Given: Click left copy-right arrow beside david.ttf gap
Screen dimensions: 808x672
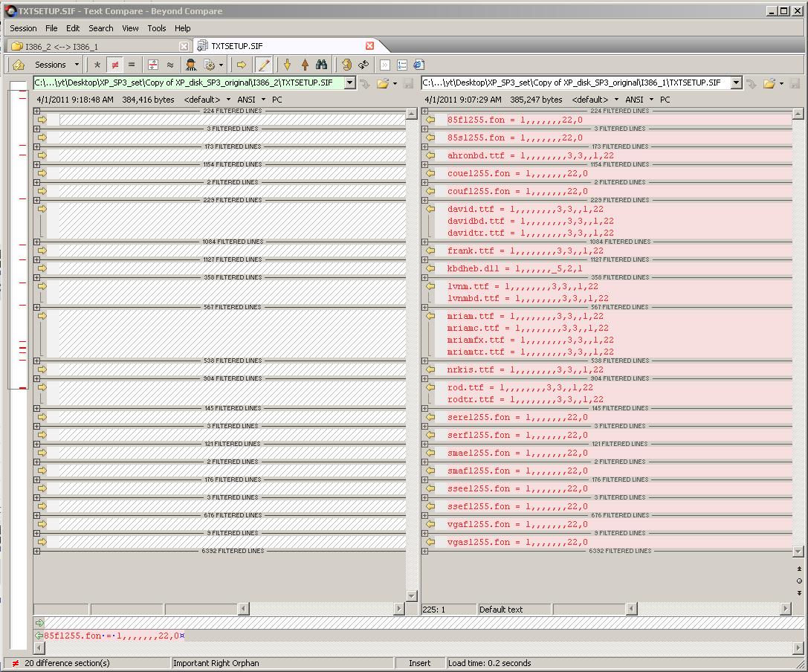Looking at the screenshot, I should pyautogui.click(x=42, y=209).
